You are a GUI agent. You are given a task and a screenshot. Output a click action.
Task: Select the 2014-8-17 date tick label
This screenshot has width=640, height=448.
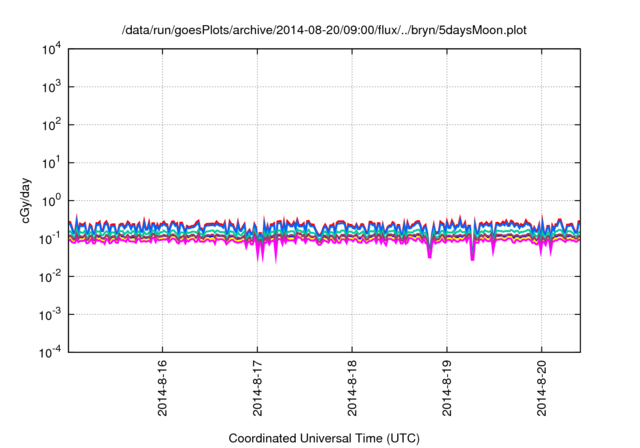point(257,387)
